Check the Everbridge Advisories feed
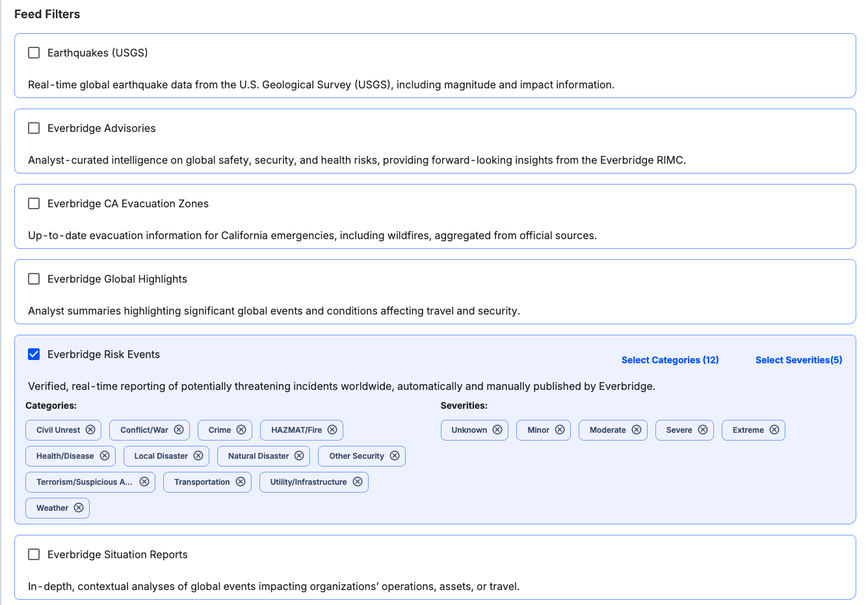The image size is (868, 605). click(x=34, y=128)
